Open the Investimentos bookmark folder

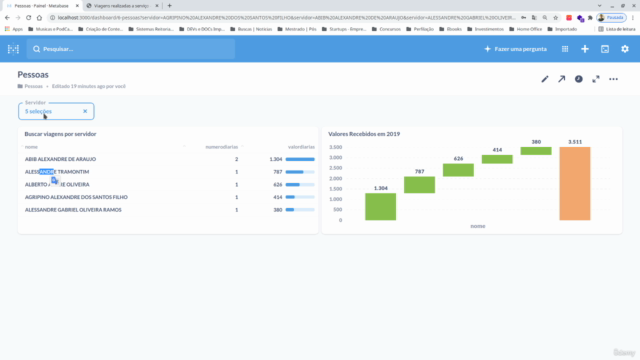coord(485,29)
